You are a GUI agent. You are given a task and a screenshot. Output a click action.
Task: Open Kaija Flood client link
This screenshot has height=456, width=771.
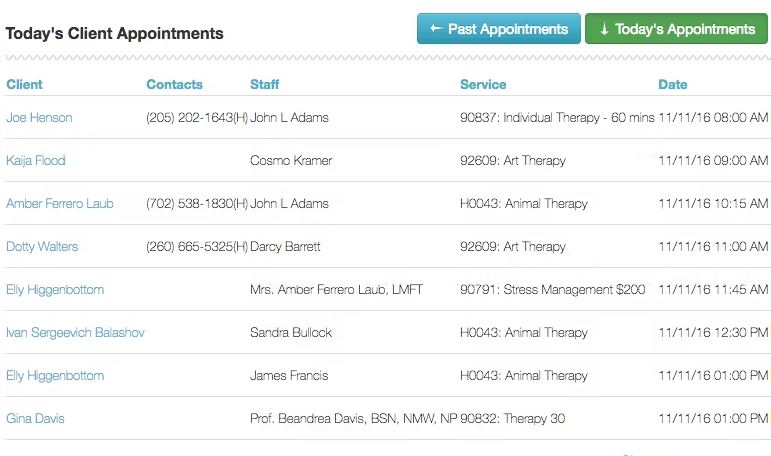point(35,160)
